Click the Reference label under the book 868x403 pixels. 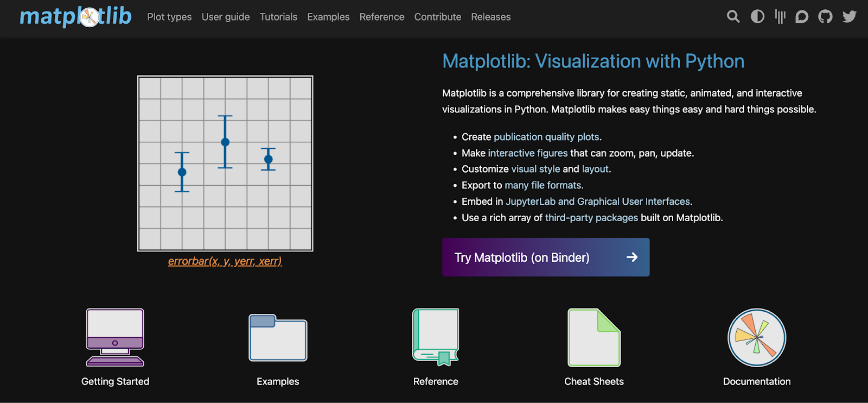pyautogui.click(x=436, y=381)
